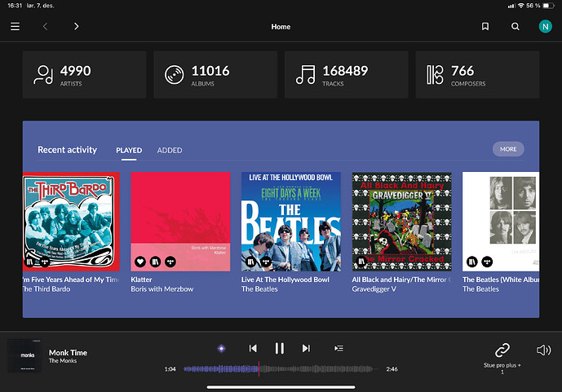This screenshot has width=562, height=392.
Task: Open The Beatles White Album cover
Action: (x=501, y=222)
